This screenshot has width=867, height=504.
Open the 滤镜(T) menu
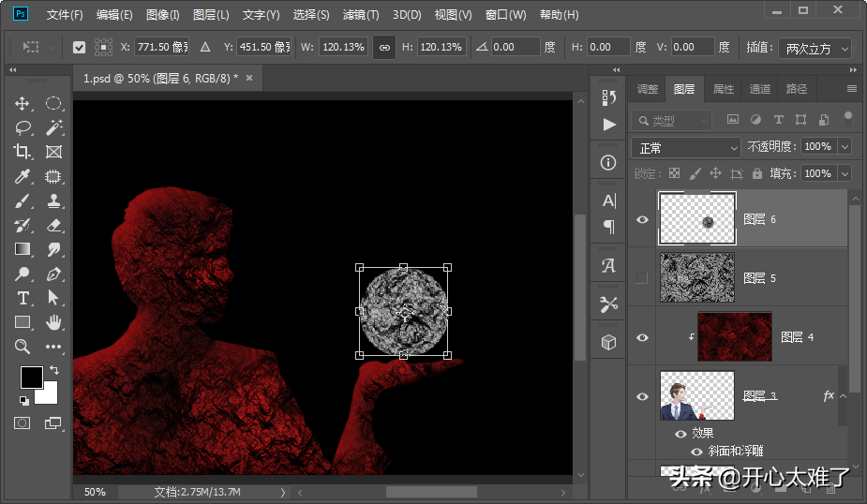[361, 15]
